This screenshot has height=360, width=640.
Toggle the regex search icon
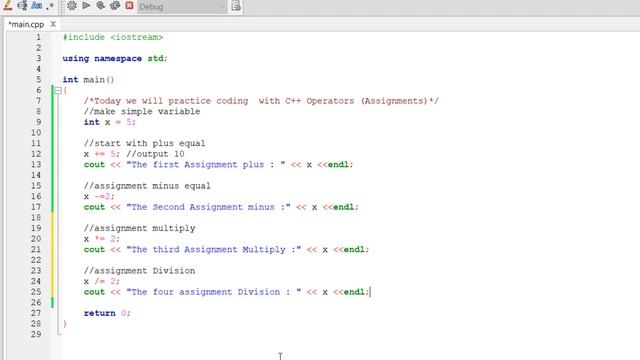tap(50, 6)
